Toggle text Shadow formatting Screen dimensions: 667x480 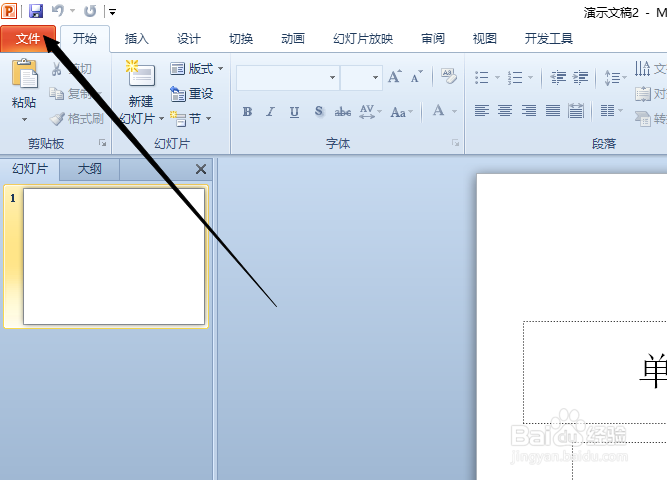click(x=319, y=111)
